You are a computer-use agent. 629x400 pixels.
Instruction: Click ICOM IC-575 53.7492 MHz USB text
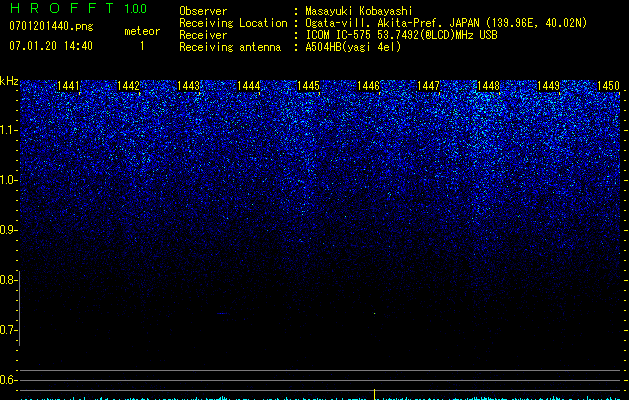coord(402,35)
